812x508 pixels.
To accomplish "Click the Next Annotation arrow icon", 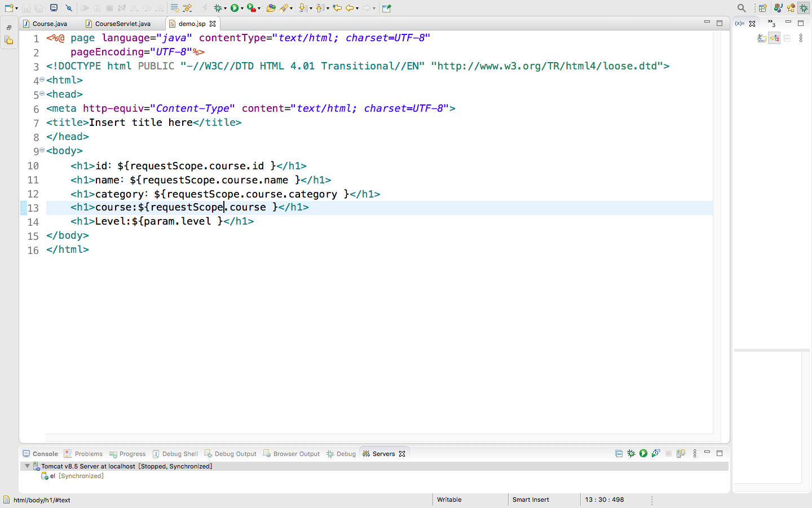I will tap(303, 8).
